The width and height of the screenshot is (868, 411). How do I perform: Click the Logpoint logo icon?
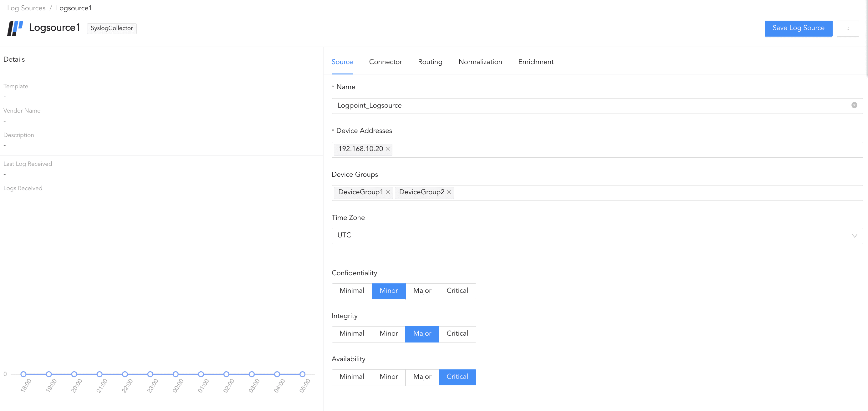coord(15,28)
